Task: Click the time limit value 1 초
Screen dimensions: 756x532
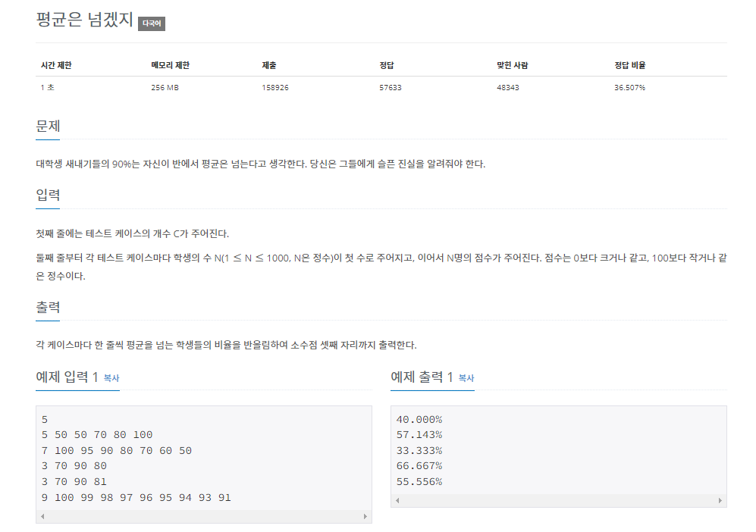Action: click(x=47, y=88)
